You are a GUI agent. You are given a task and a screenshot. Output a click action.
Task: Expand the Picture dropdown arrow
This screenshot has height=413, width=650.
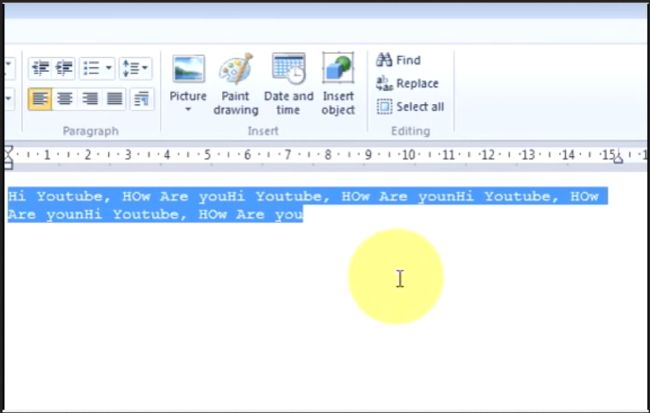(x=188, y=109)
